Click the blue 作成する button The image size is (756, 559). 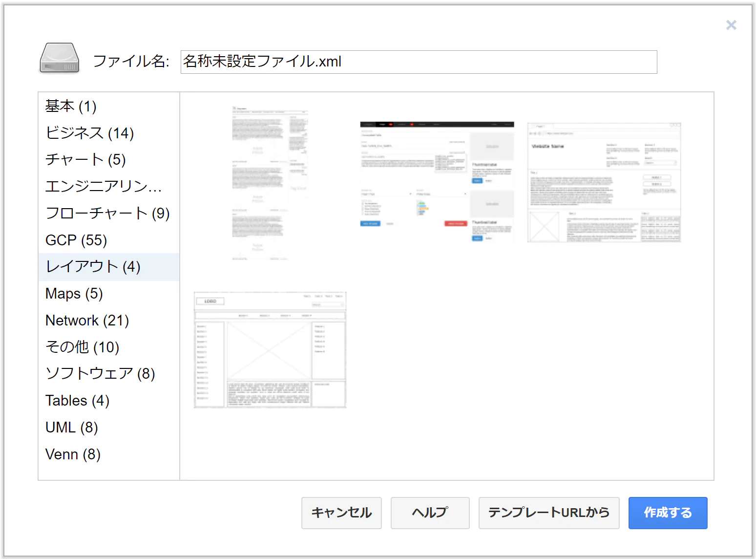coord(668,513)
